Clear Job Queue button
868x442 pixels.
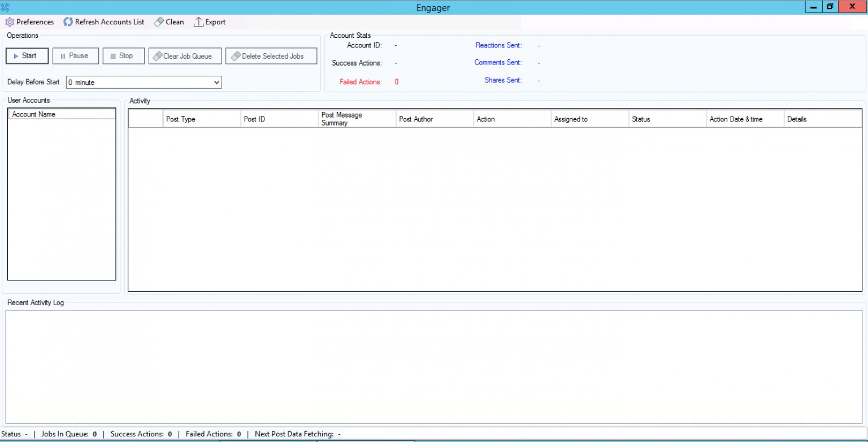(x=185, y=56)
